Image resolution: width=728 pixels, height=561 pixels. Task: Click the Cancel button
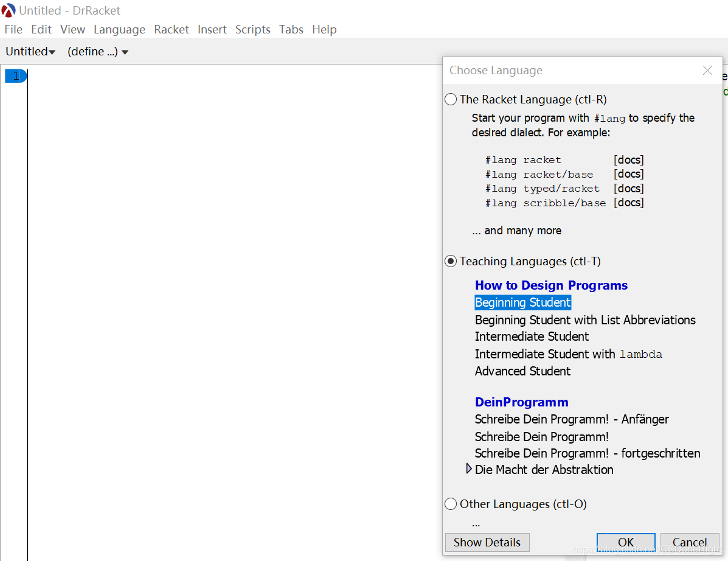690,542
